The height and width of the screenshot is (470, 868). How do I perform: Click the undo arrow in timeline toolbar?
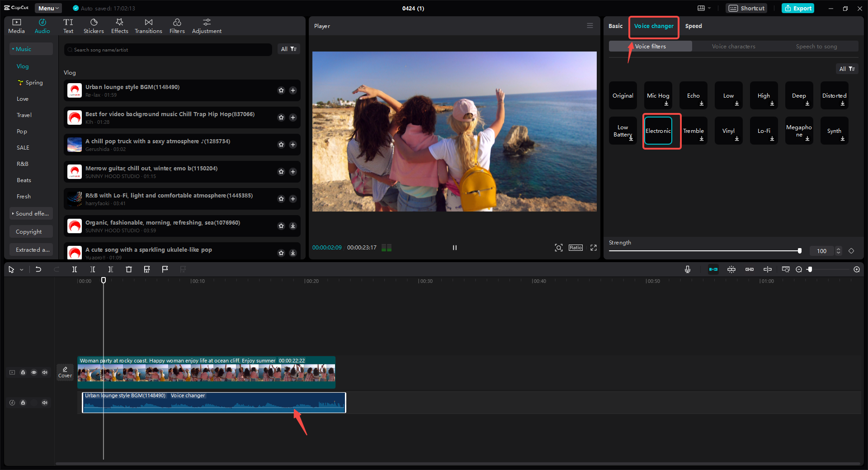pos(38,269)
